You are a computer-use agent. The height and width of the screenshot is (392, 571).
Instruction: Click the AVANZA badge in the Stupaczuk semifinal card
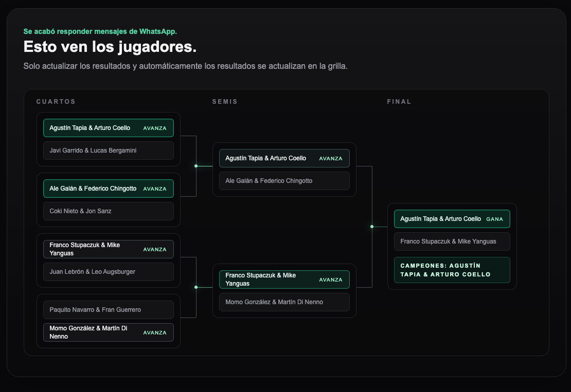point(331,279)
